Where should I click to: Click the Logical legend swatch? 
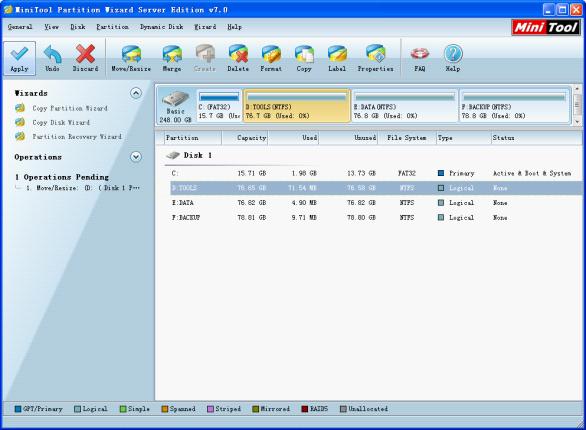pos(77,409)
